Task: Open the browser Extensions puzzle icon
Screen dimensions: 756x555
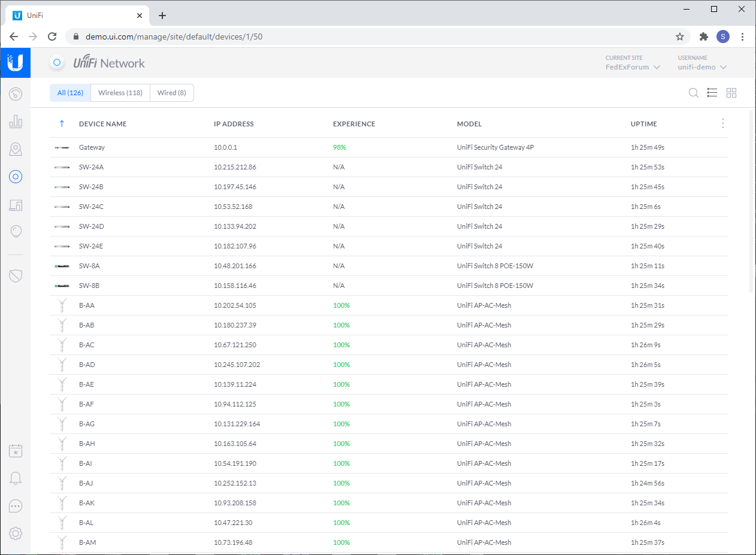Action: [x=704, y=37]
